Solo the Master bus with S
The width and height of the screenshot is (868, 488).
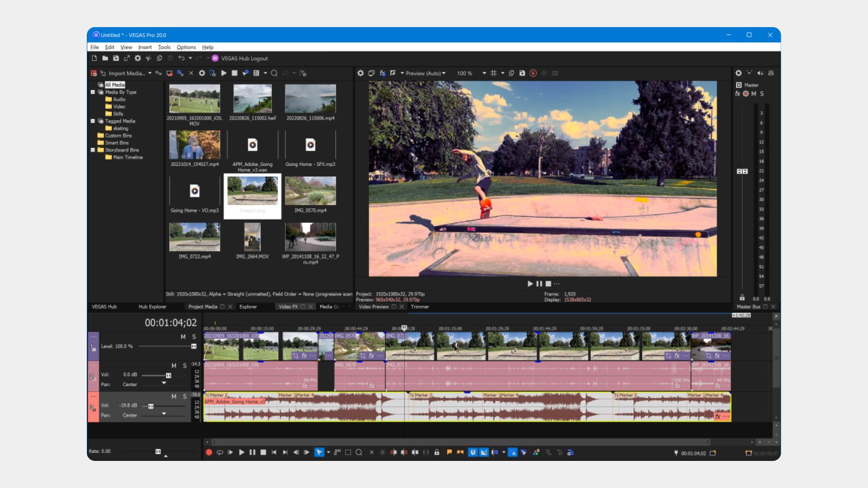(x=762, y=94)
